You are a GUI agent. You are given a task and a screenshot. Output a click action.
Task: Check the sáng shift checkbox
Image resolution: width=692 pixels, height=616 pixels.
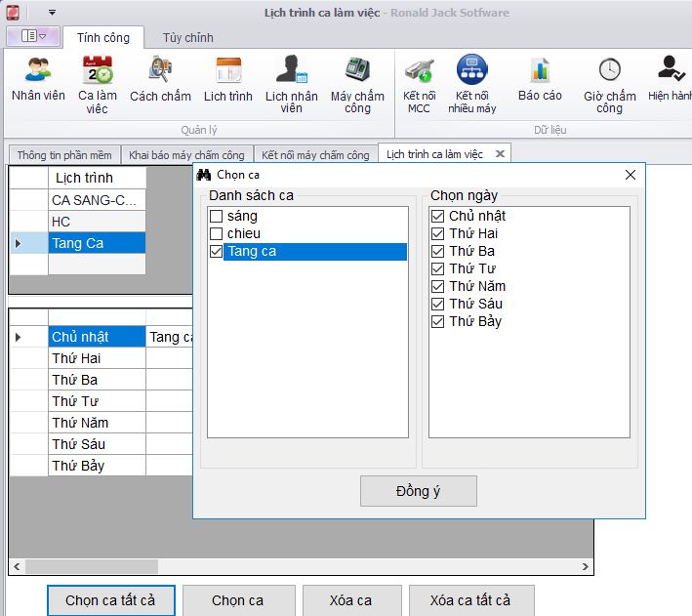pyautogui.click(x=217, y=216)
